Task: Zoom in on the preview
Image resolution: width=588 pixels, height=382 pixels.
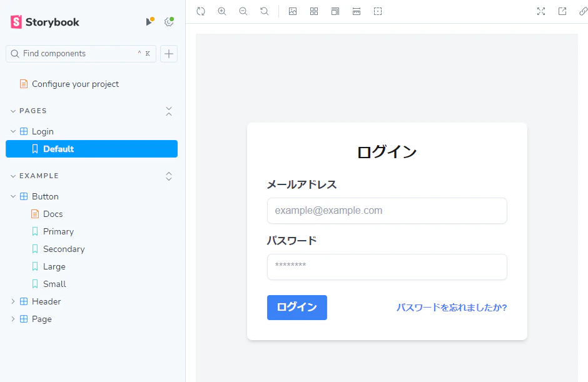Action: click(222, 11)
